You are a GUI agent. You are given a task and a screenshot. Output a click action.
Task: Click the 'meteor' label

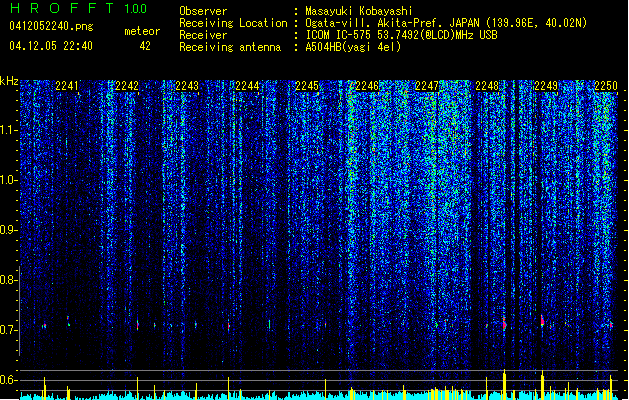click(x=142, y=31)
